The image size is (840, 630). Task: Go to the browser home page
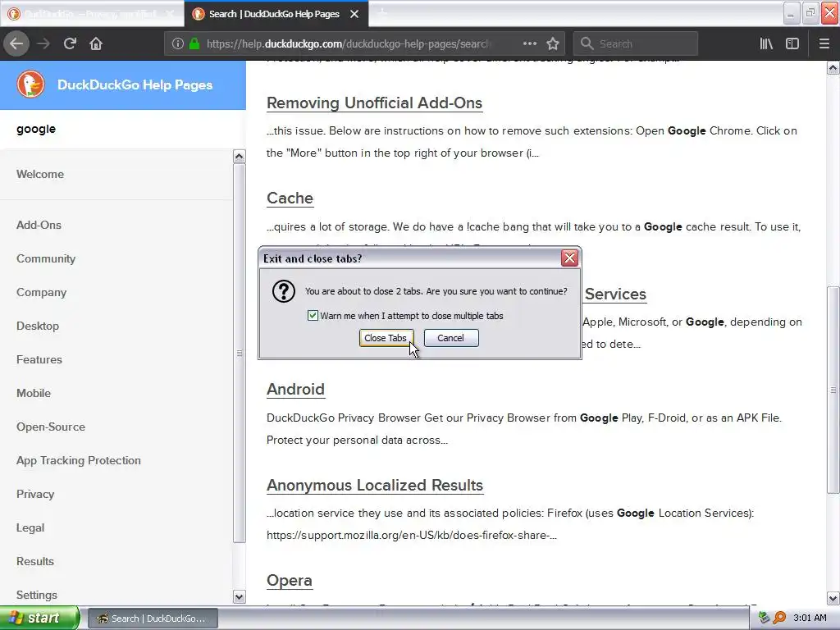[x=96, y=43]
